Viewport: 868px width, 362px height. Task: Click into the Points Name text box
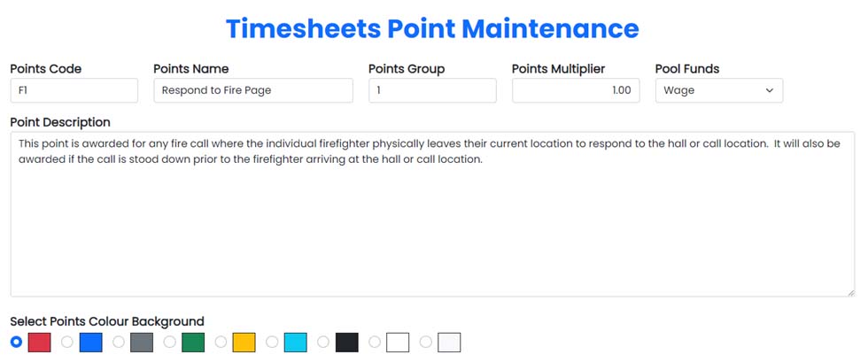point(252,90)
